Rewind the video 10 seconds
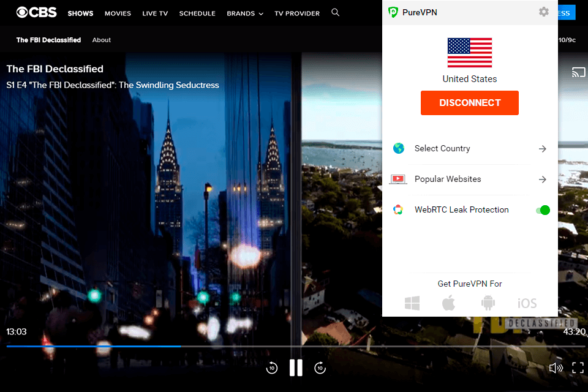The width and height of the screenshot is (588, 392). coord(271,367)
